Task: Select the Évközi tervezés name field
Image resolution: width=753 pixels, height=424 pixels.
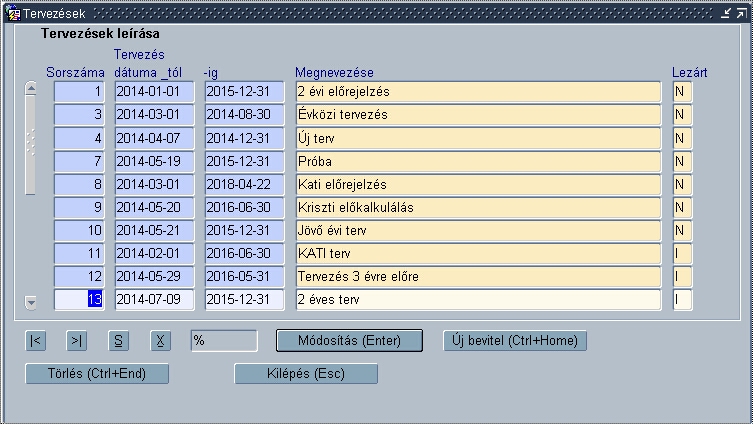Action: click(478, 114)
